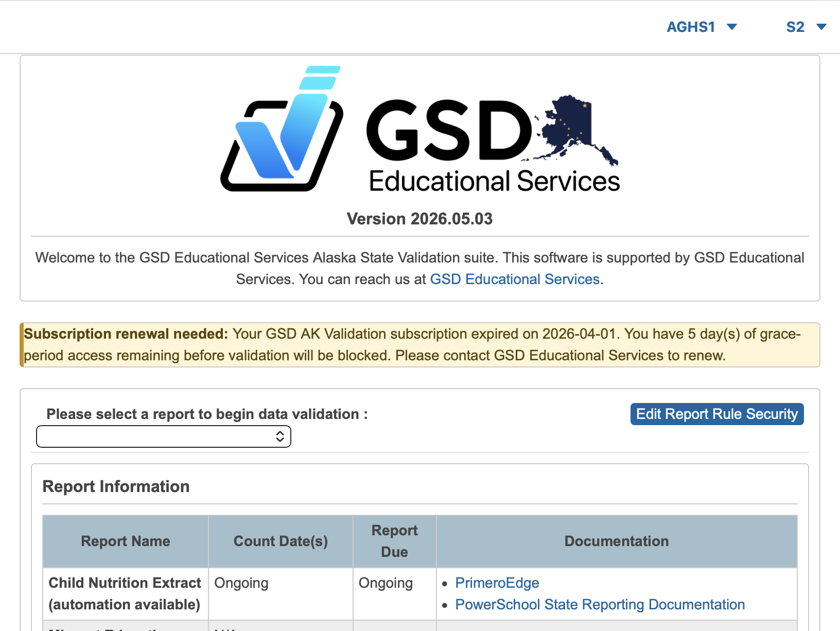840x631 pixels.
Task: Click the Report Due column header
Action: (x=395, y=541)
